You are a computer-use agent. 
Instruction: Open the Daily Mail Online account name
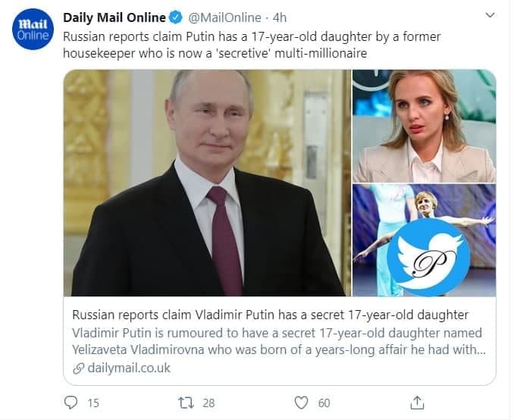[x=124, y=18]
